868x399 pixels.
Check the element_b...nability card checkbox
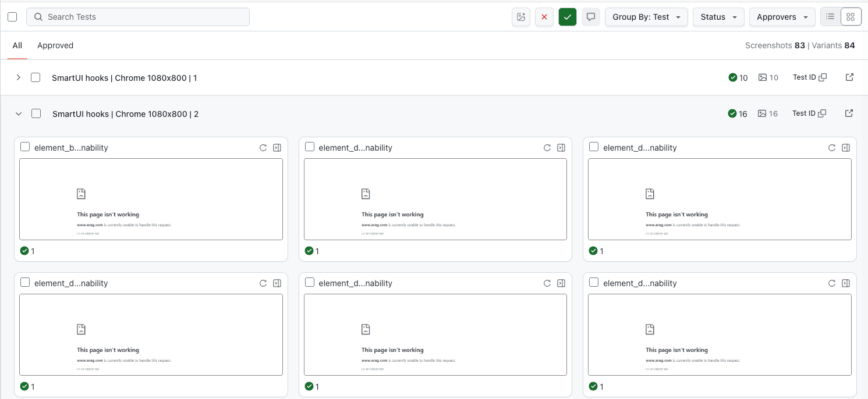click(25, 147)
